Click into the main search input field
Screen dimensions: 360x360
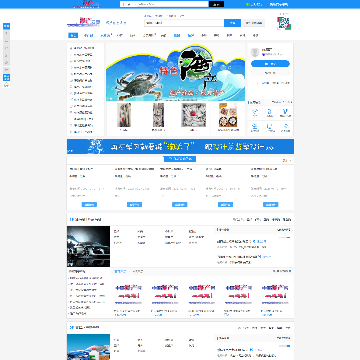(184, 23)
